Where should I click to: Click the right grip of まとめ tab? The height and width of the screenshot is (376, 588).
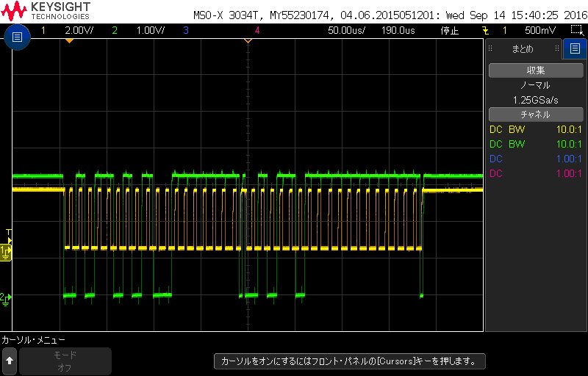[557, 48]
